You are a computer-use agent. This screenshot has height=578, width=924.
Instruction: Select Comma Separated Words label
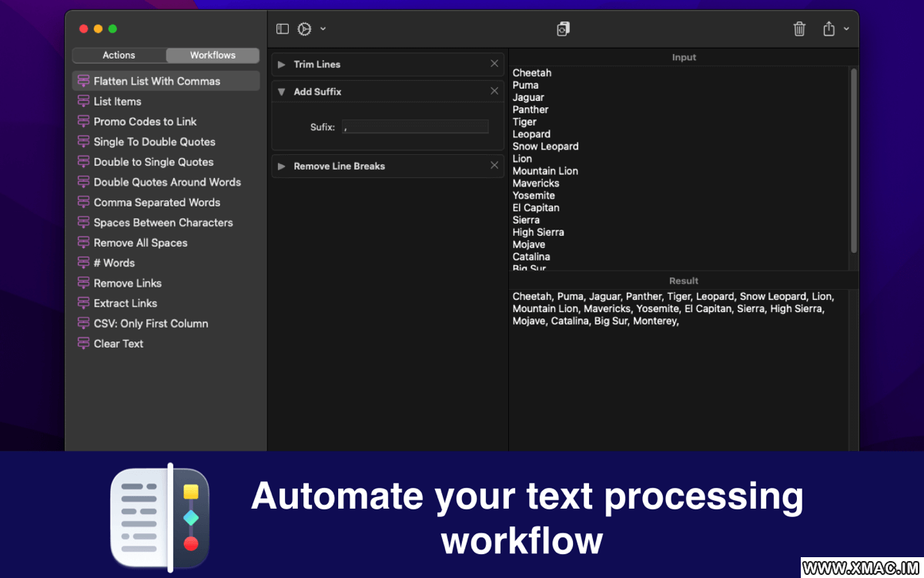[157, 203]
